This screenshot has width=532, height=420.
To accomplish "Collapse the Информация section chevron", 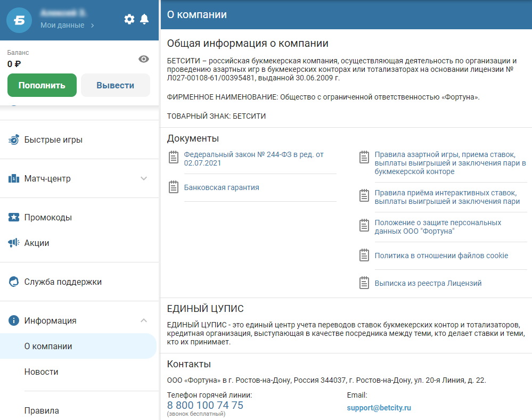I will 144,320.
